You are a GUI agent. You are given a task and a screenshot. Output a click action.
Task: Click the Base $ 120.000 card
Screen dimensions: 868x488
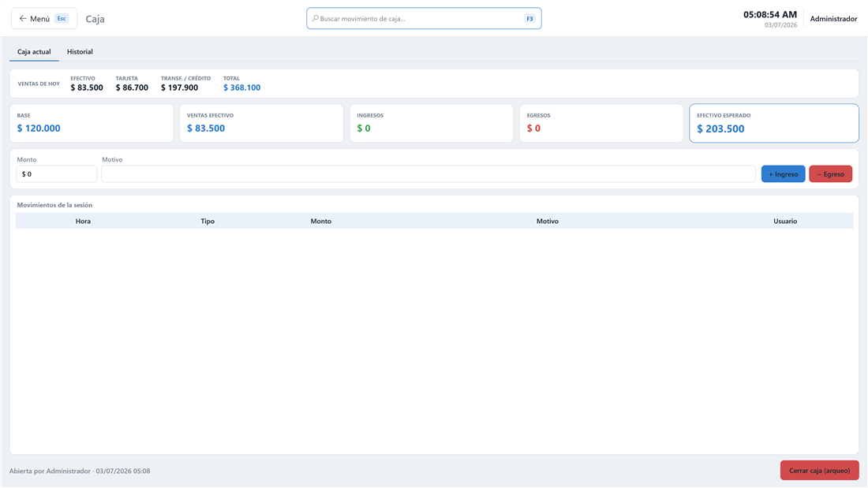click(92, 124)
